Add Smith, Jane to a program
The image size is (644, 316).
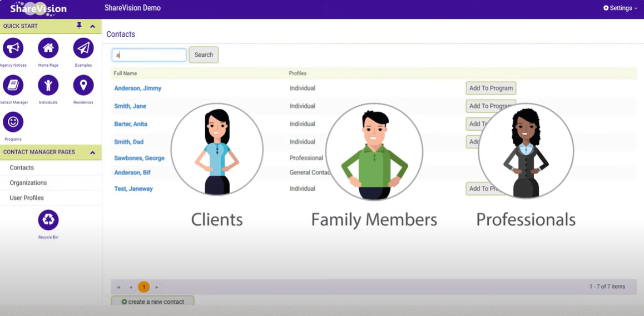[491, 106]
